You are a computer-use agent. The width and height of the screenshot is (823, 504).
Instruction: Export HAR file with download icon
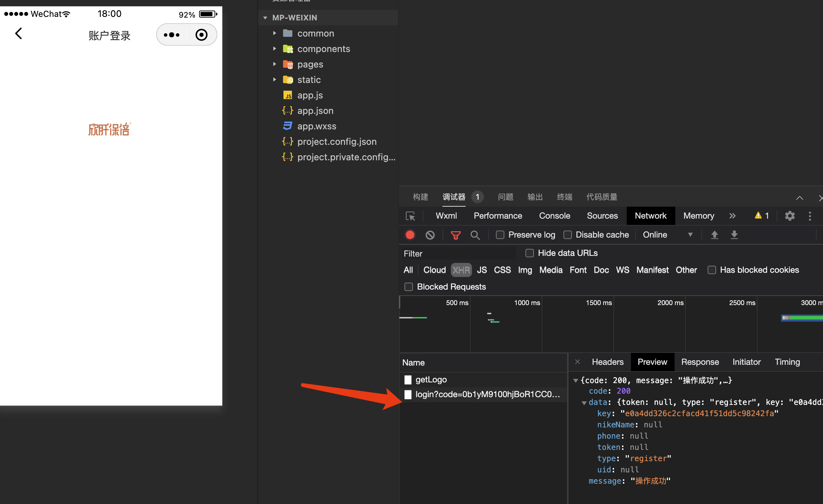pos(734,235)
